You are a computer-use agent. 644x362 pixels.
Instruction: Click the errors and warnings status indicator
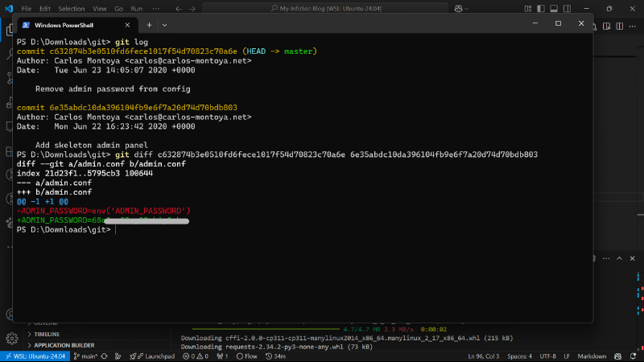pyautogui.click(x=196, y=356)
